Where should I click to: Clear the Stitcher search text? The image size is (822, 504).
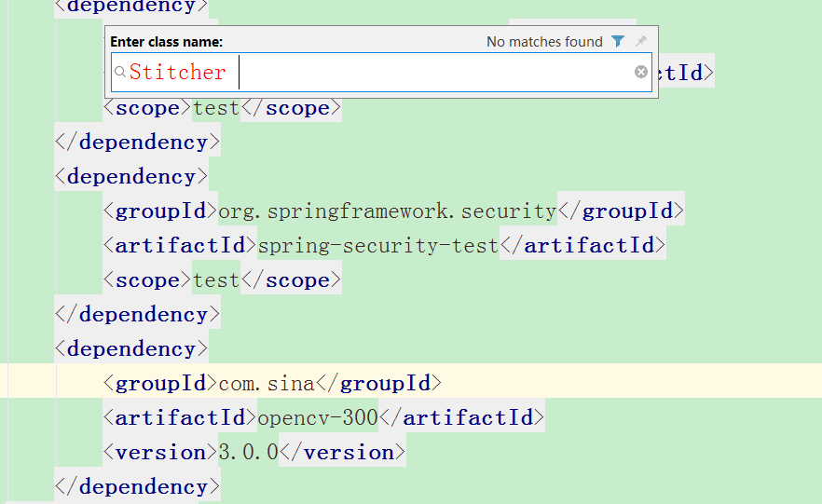(641, 72)
